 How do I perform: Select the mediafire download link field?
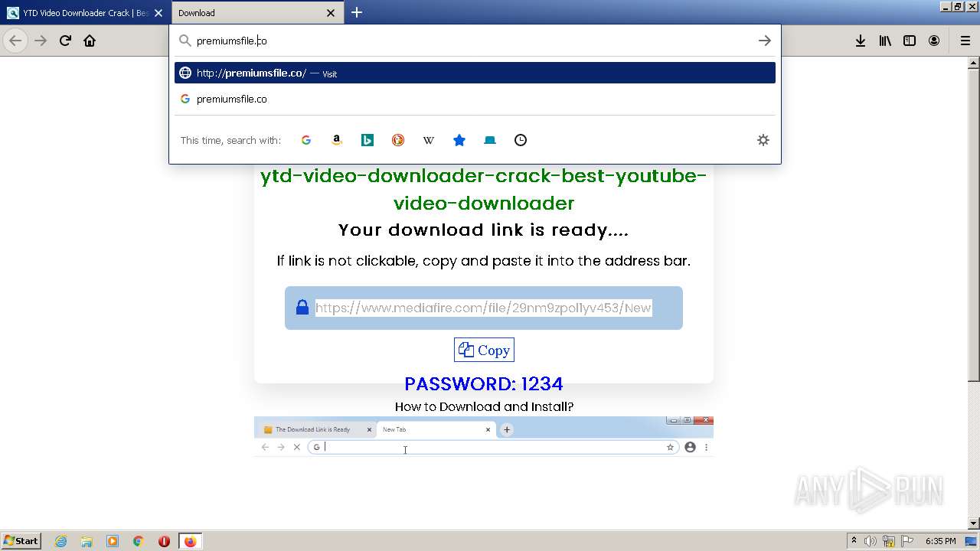pyautogui.click(x=483, y=308)
